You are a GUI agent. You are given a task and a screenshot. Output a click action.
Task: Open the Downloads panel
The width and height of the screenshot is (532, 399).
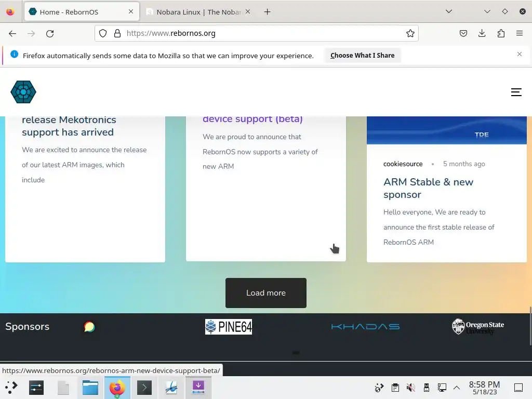click(482, 33)
